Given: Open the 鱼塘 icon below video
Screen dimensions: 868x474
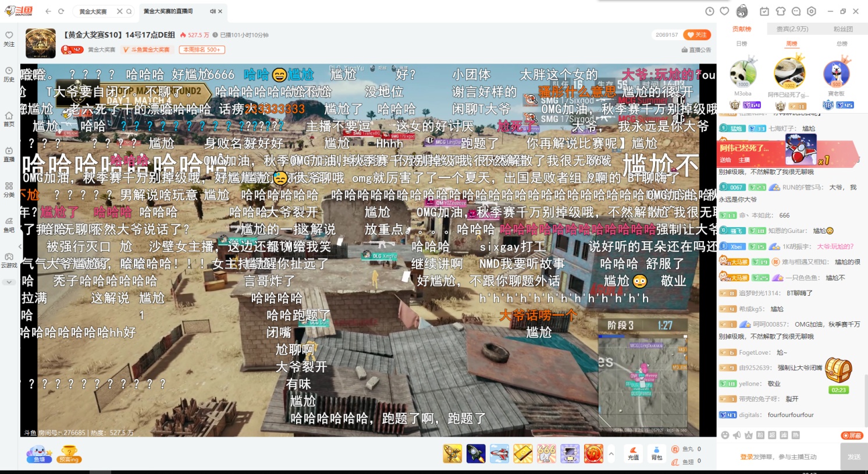Looking at the screenshot, I should [x=40, y=454].
